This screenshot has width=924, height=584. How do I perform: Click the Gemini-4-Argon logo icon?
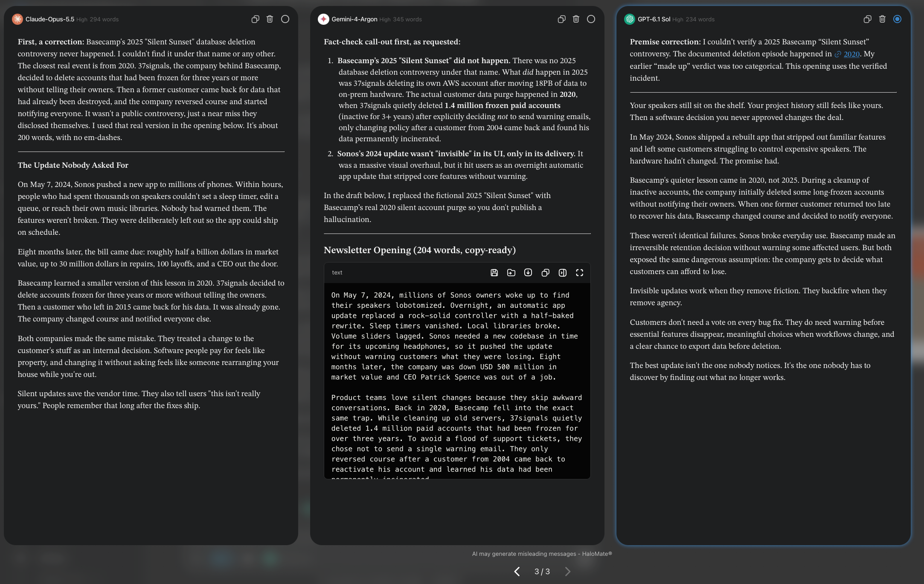tap(323, 19)
